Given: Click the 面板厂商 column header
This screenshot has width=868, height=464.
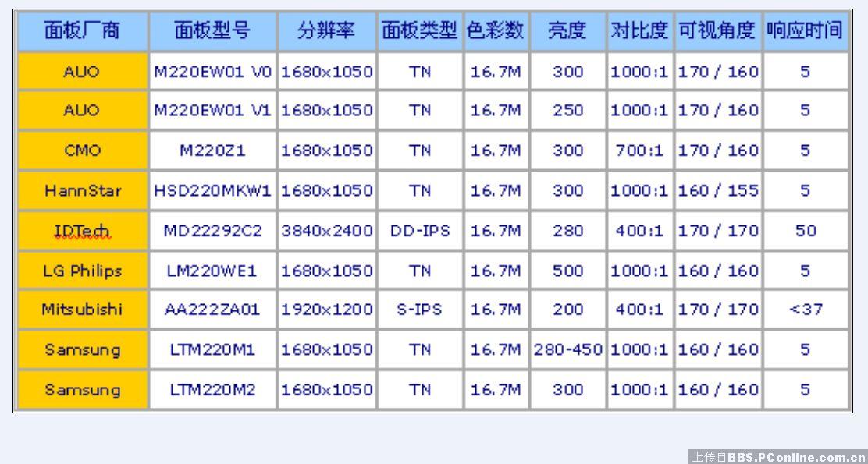Looking at the screenshot, I should (x=83, y=31).
